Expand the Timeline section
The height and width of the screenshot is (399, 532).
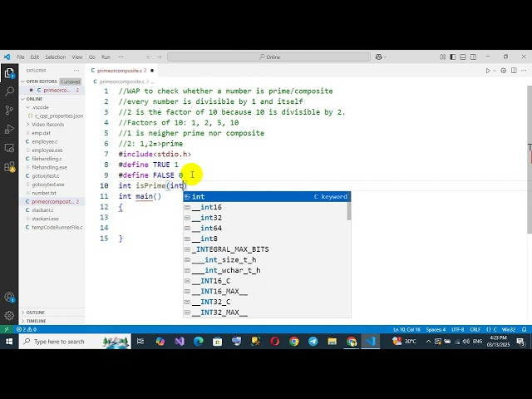[52, 321]
